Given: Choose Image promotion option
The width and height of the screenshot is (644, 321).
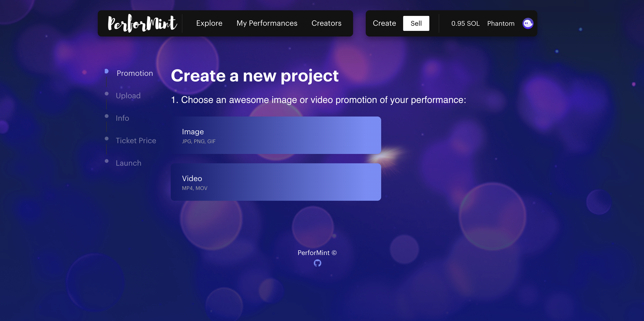Looking at the screenshot, I should tap(276, 135).
